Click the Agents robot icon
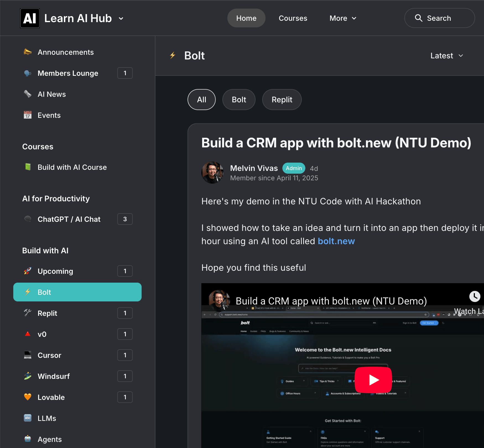This screenshot has height=448, width=484. (x=27, y=439)
